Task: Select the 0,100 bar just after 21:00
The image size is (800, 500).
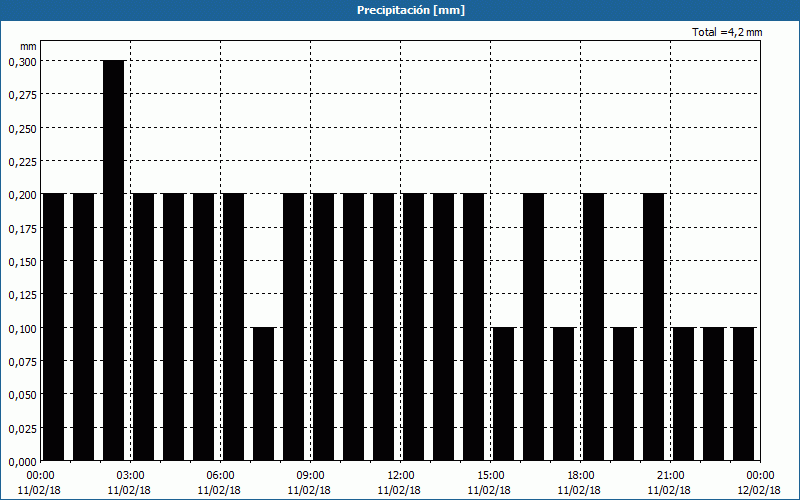Action: (684, 394)
